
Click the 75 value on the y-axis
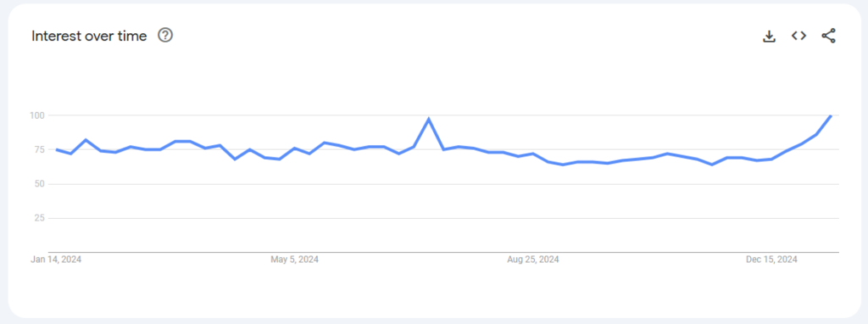pos(39,149)
